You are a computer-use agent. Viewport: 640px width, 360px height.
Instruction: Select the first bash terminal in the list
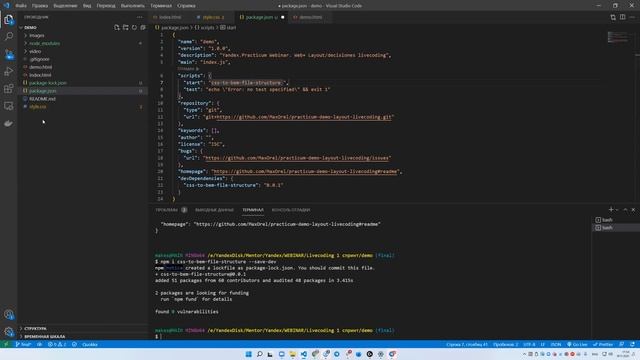click(x=616, y=220)
